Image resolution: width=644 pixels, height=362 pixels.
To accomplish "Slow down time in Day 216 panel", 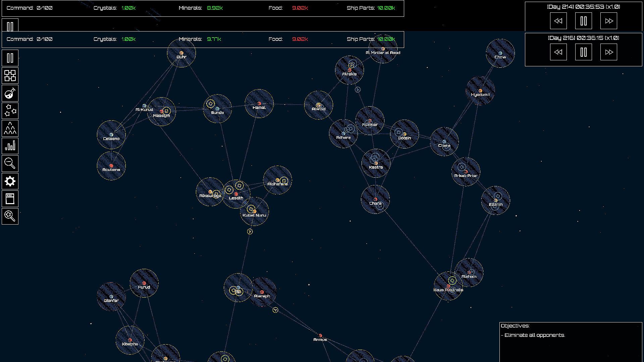I will (x=558, y=52).
